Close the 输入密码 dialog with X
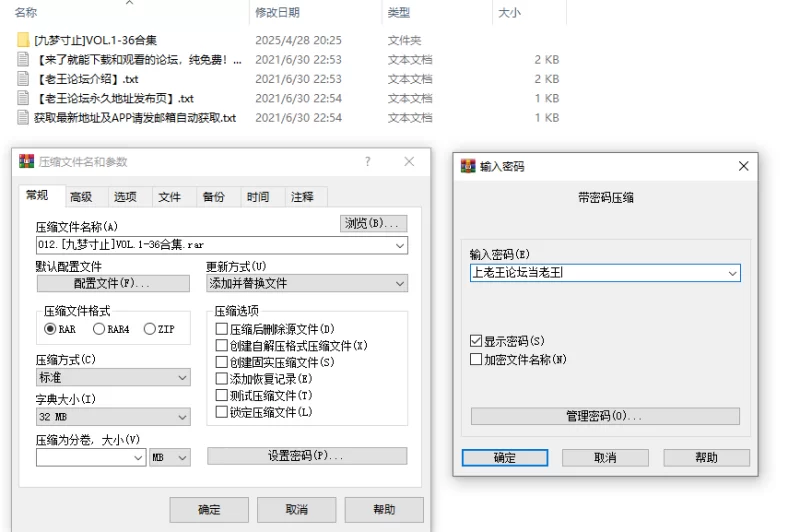Image resolution: width=800 pixels, height=532 pixels. pyautogui.click(x=743, y=166)
